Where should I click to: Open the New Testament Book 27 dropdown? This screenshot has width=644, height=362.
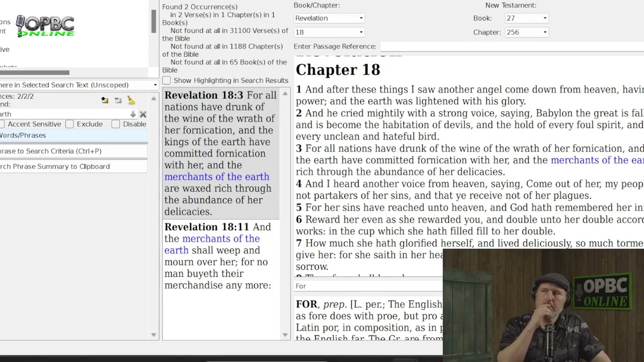tap(526, 18)
